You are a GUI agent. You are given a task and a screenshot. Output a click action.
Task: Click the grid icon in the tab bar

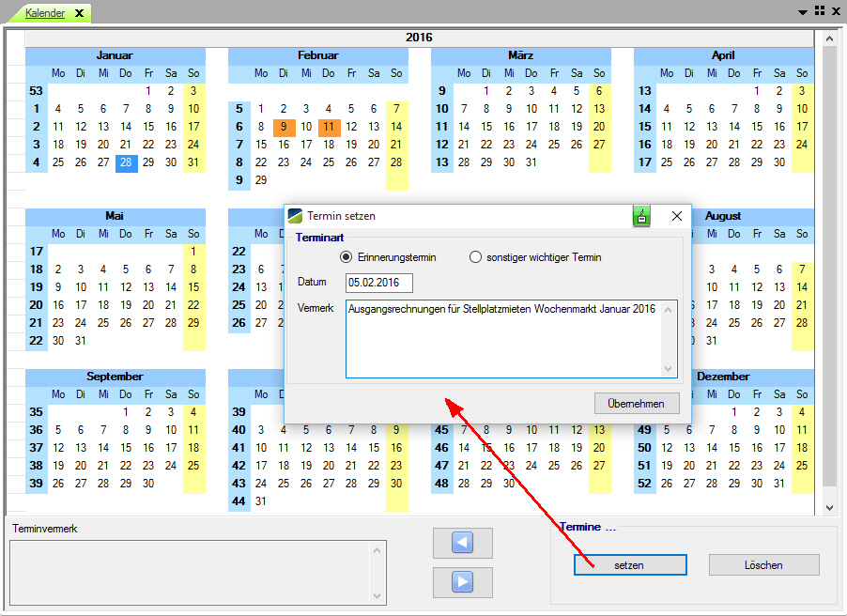pyautogui.click(x=819, y=11)
